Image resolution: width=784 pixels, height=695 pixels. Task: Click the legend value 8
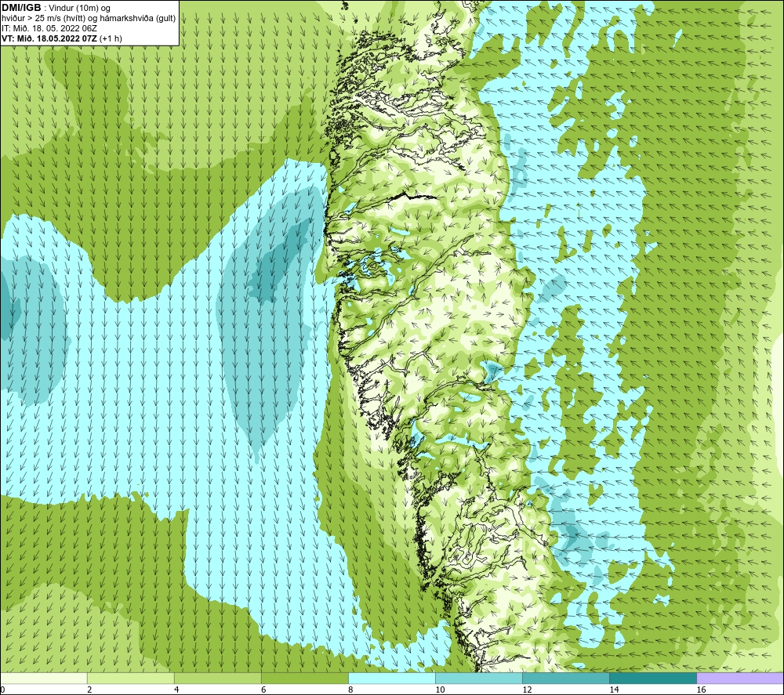(x=350, y=690)
